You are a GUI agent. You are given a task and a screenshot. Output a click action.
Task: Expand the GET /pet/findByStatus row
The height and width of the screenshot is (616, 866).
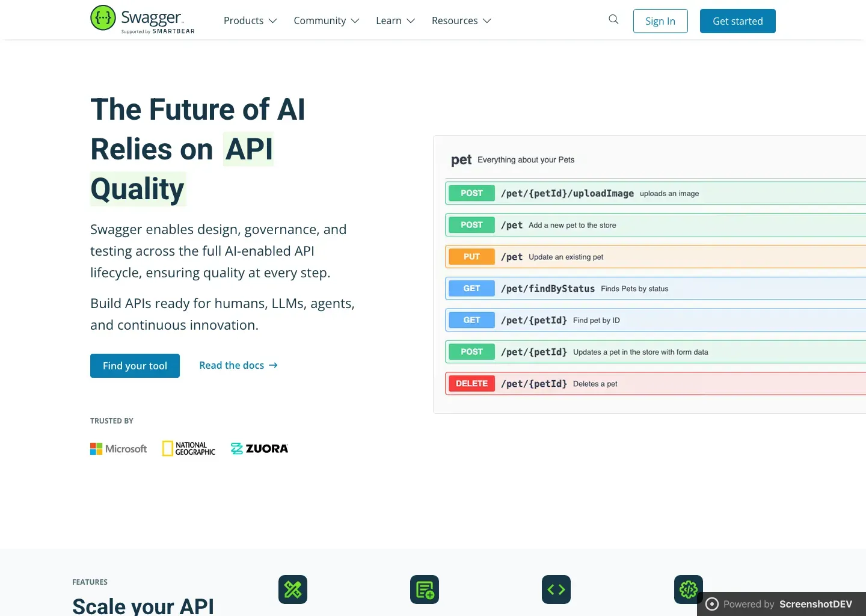656,289
